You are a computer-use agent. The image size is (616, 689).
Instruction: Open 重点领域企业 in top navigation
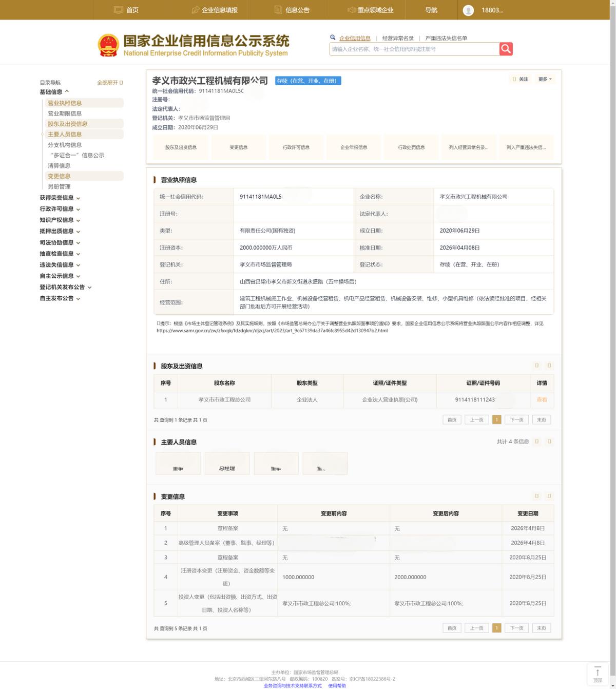pyautogui.click(x=371, y=10)
